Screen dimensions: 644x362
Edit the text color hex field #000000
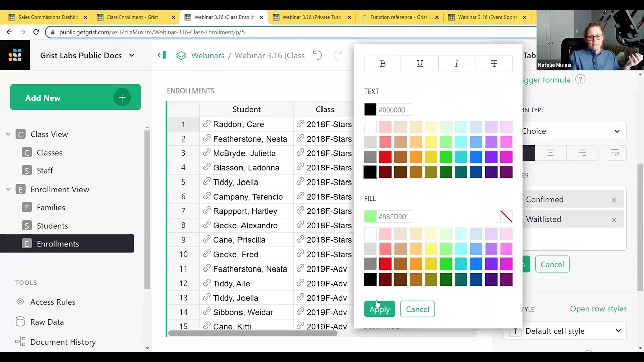[x=393, y=110]
